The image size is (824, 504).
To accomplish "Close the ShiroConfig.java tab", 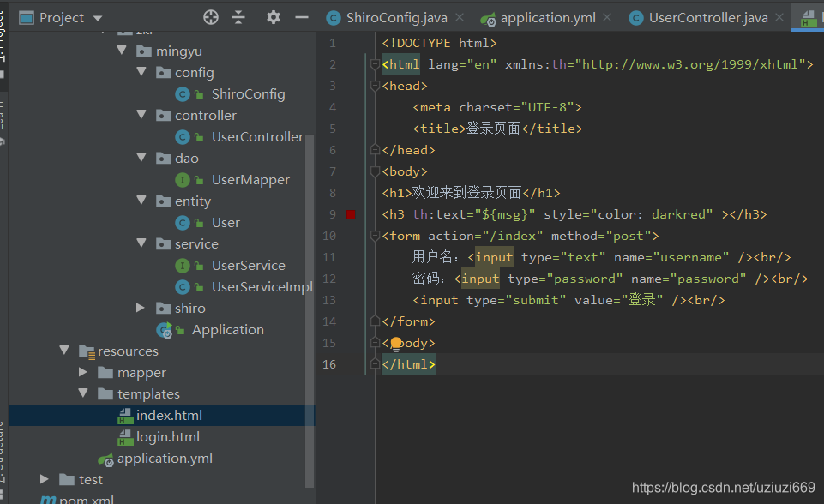I will pos(460,17).
